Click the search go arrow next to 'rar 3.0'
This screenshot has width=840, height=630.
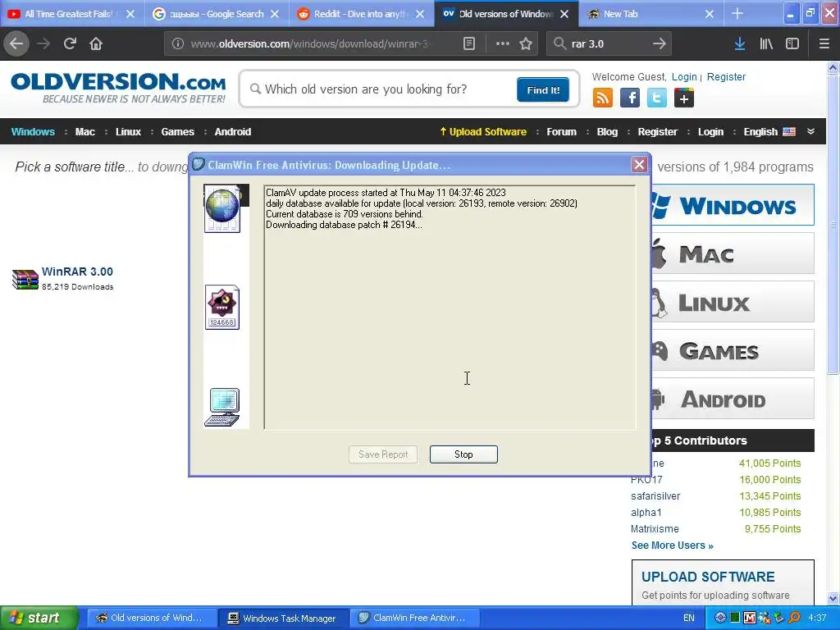[660, 44]
